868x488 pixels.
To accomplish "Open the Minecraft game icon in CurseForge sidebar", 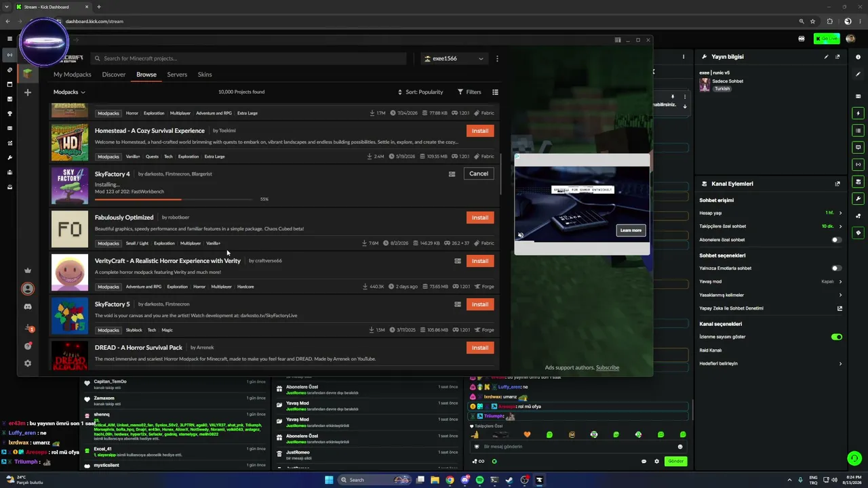I will tap(28, 73).
